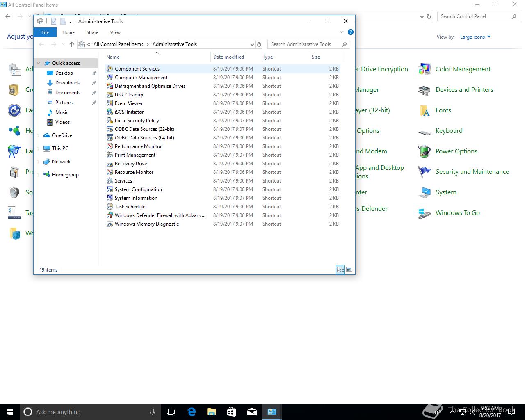Select Defragment and Optimize Drives icon

point(110,86)
